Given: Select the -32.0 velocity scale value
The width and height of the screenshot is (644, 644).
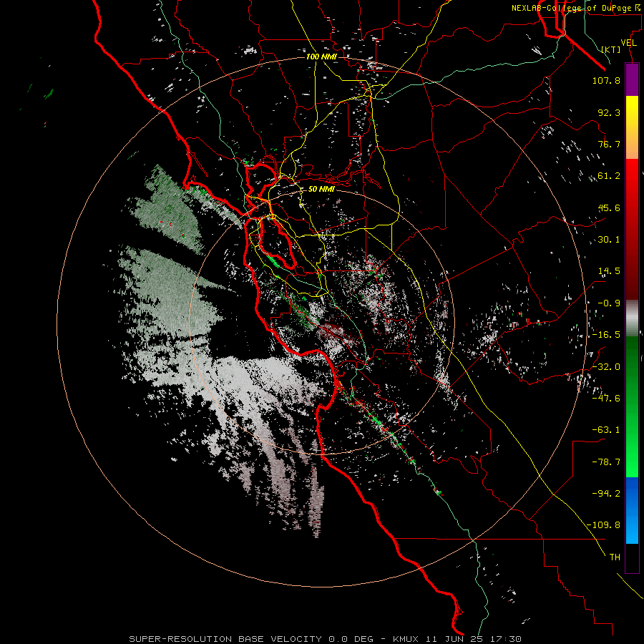Looking at the screenshot, I should click(x=606, y=367).
